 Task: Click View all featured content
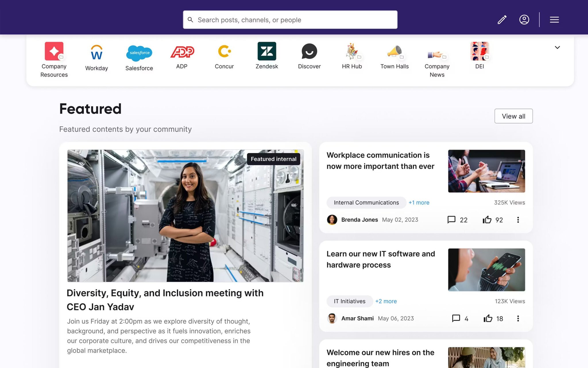tap(513, 116)
